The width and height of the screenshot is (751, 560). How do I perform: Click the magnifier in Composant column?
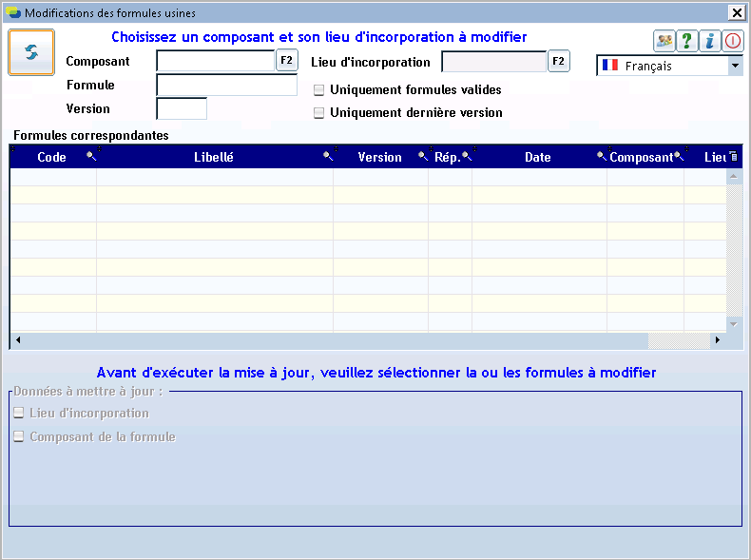pyautogui.click(x=679, y=156)
